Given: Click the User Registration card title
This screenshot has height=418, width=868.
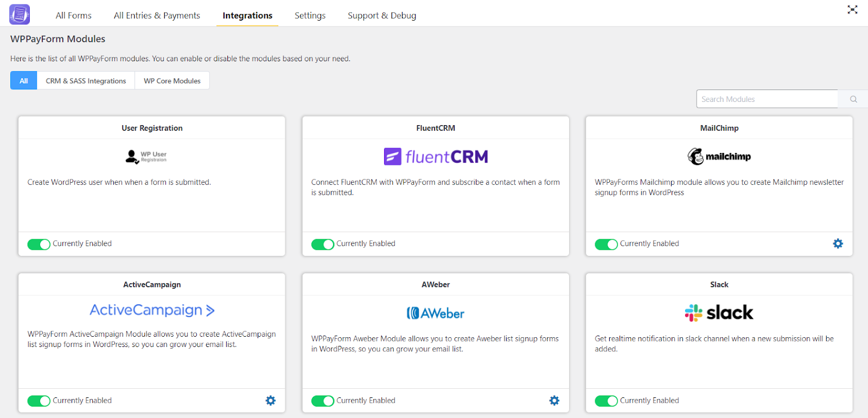Looking at the screenshot, I should (x=152, y=128).
